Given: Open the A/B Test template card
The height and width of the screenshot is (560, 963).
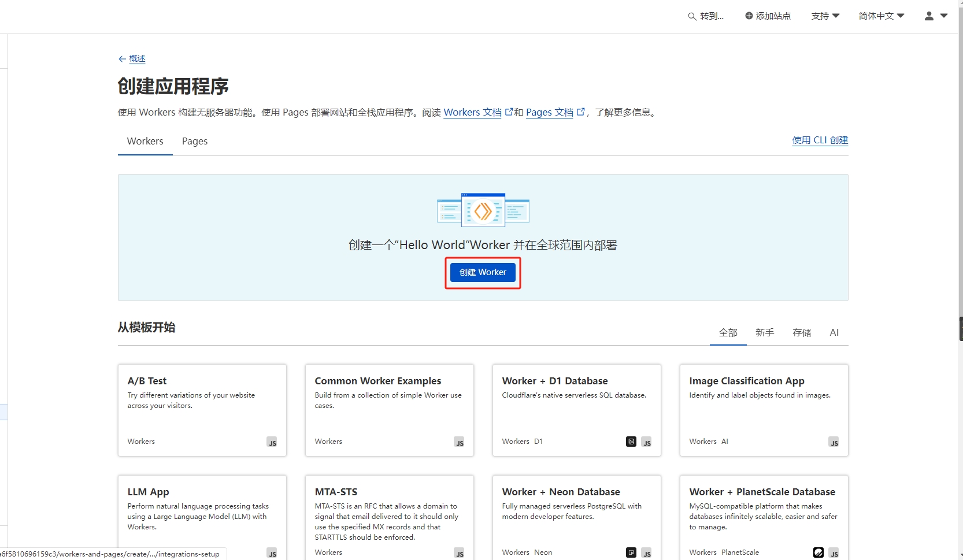Looking at the screenshot, I should point(202,410).
